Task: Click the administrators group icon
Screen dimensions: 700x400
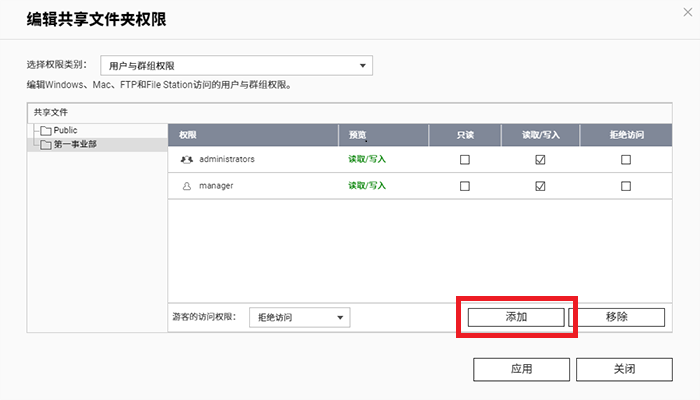Action: pyautogui.click(x=187, y=159)
